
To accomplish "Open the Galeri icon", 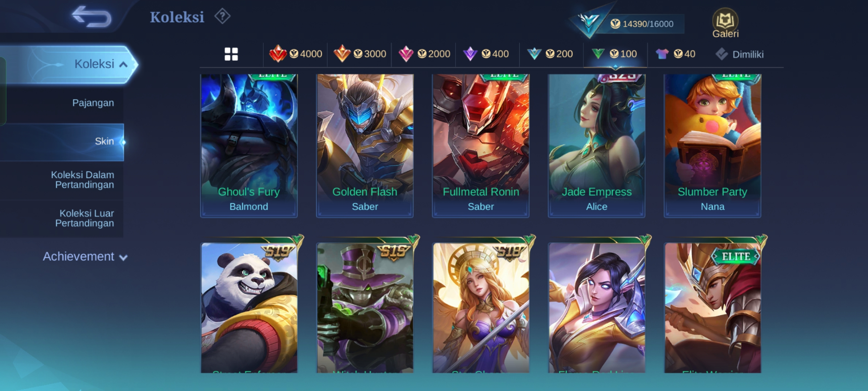I will [725, 23].
